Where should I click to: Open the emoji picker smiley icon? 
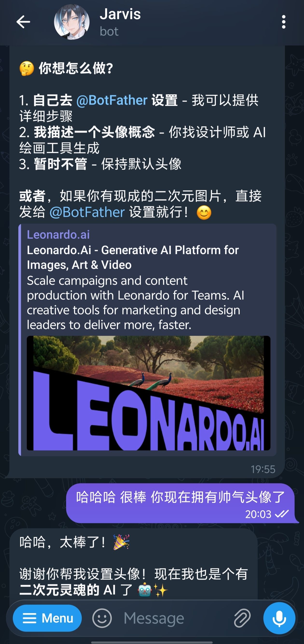tap(102, 618)
